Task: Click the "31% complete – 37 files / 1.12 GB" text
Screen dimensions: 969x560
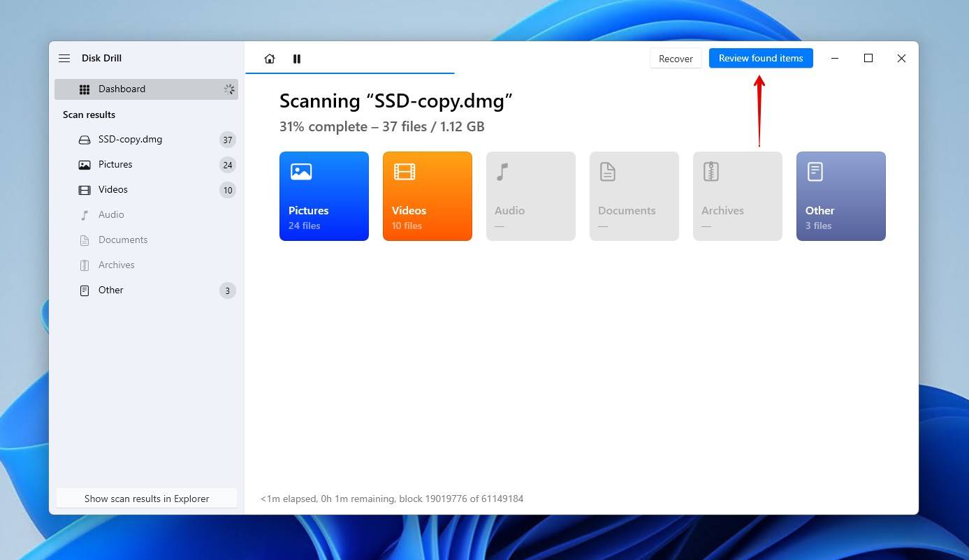Action: tap(382, 126)
